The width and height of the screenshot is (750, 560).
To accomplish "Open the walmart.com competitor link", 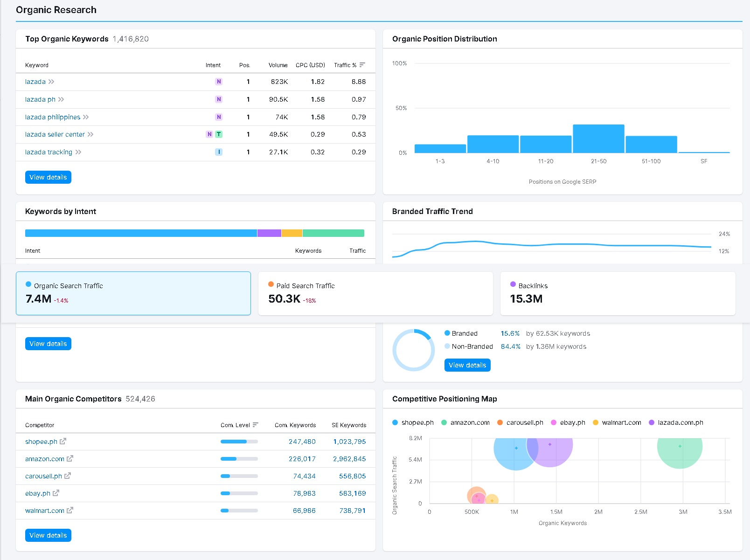I will pyautogui.click(x=45, y=511).
